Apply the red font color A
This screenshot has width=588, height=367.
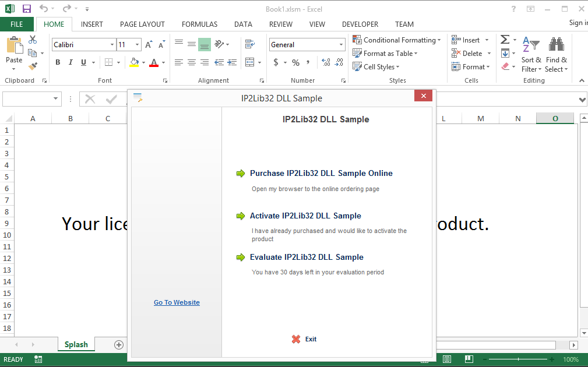154,62
